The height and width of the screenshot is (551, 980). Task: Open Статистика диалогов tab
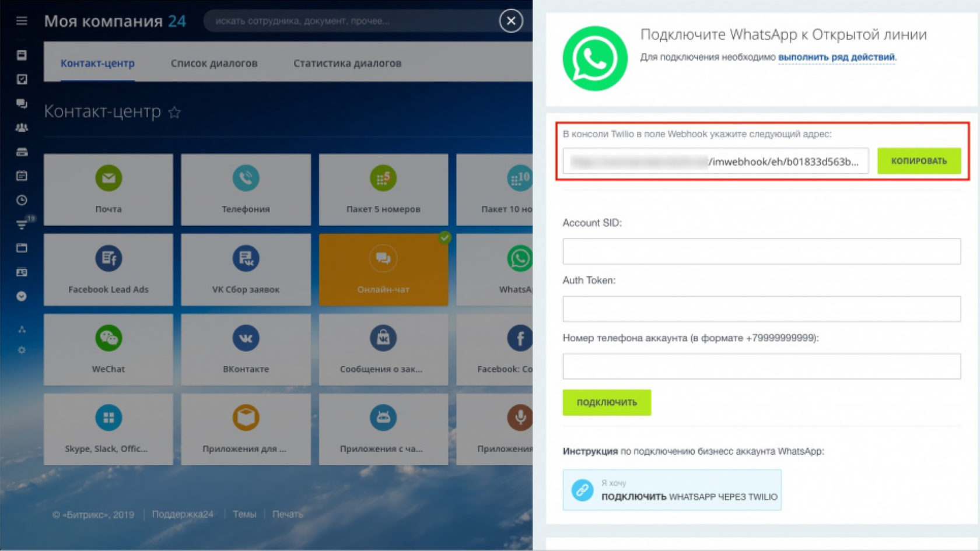[347, 63]
